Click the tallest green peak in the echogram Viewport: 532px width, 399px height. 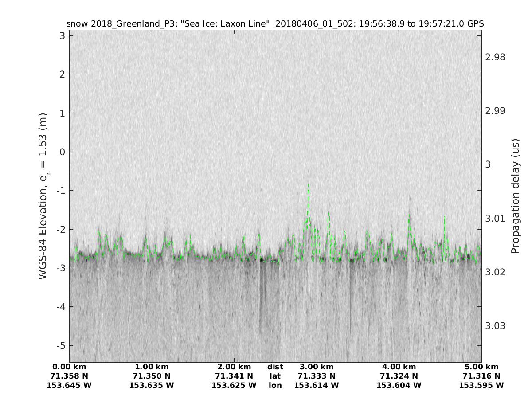tap(308, 185)
